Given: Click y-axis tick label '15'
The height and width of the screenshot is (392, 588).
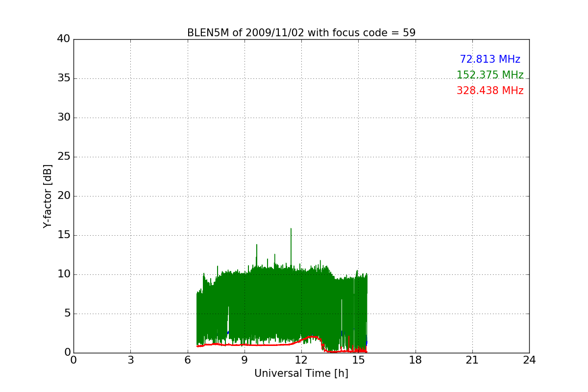Looking at the screenshot, I should coord(64,235).
